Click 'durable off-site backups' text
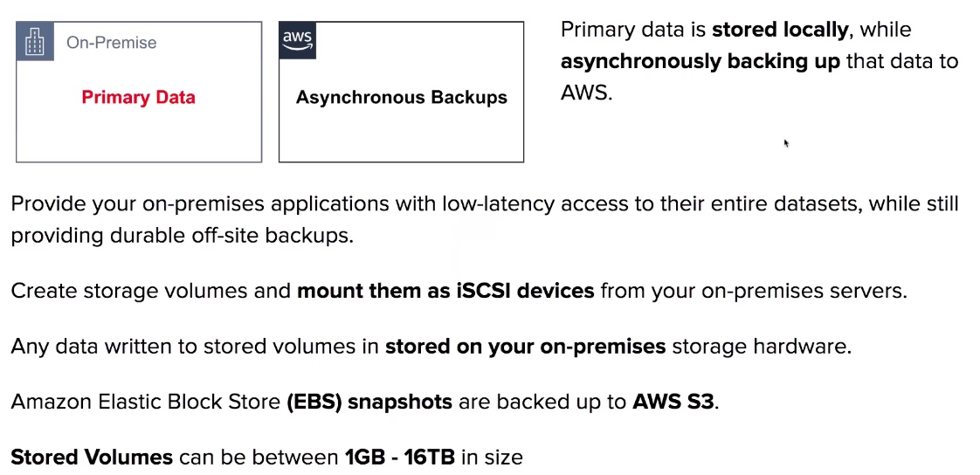This screenshot has height=475, width=980. pyautogui.click(x=231, y=236)
